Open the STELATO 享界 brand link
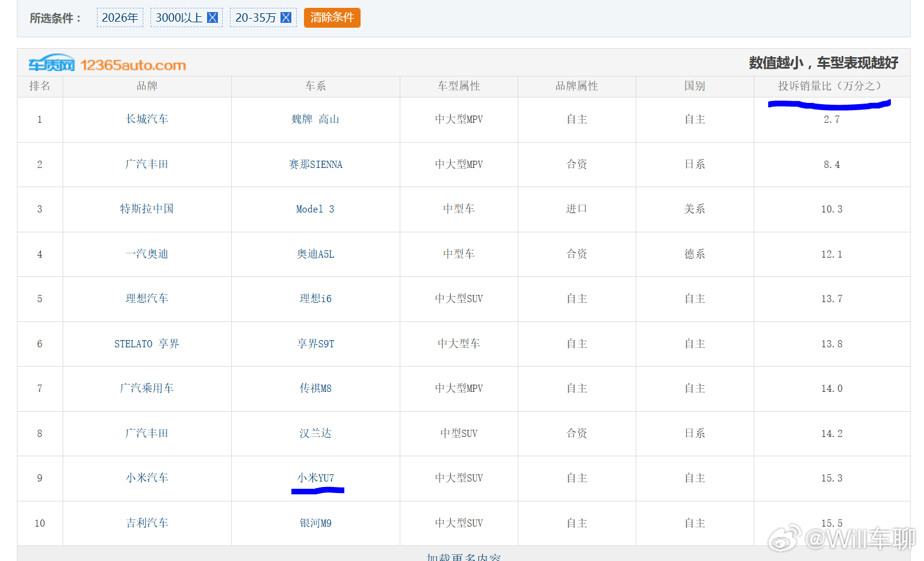The height and width of the screenshot is (561, 924). (147, 344)
